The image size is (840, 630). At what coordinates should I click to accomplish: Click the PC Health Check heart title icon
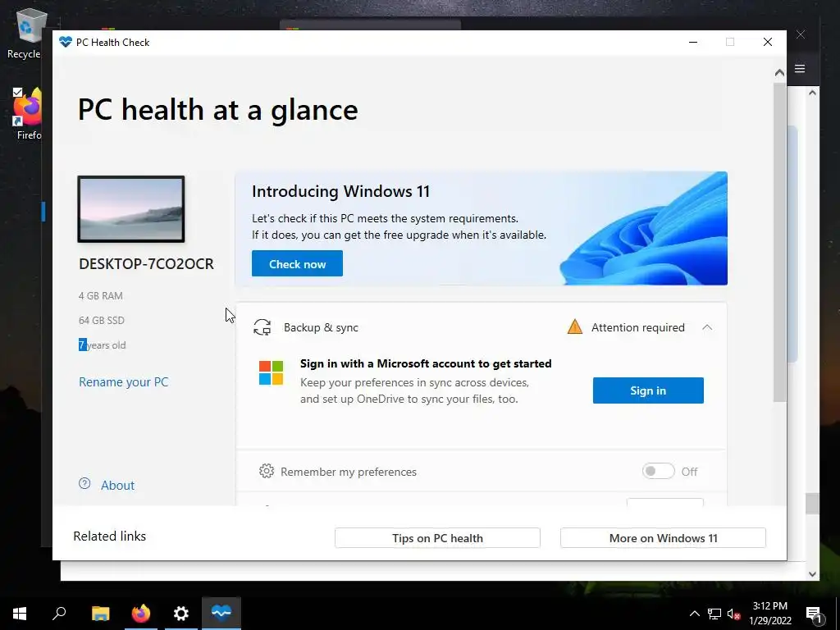(66, 42)
